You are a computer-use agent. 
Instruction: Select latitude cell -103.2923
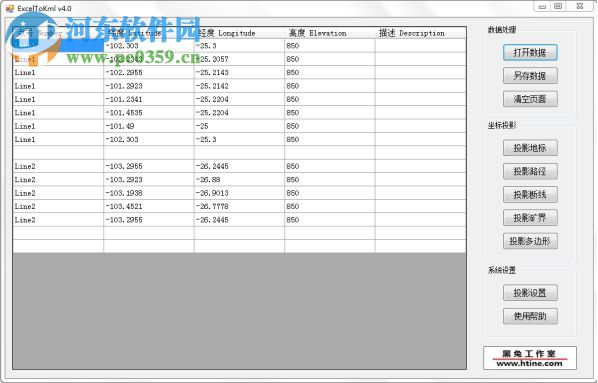coord(149,180)
